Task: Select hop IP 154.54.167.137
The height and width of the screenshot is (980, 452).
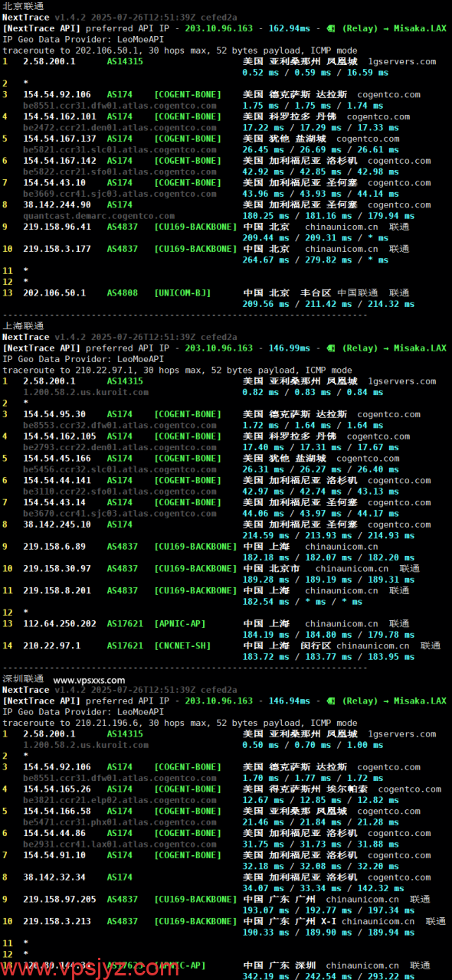Action: click(x=60, y=139)
